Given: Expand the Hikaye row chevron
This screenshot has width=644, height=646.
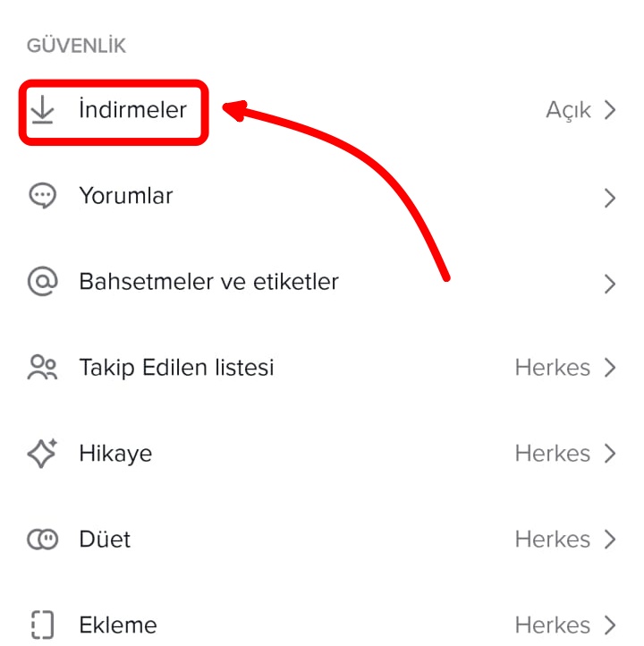Looking at the screenshot, I should 610,454.
